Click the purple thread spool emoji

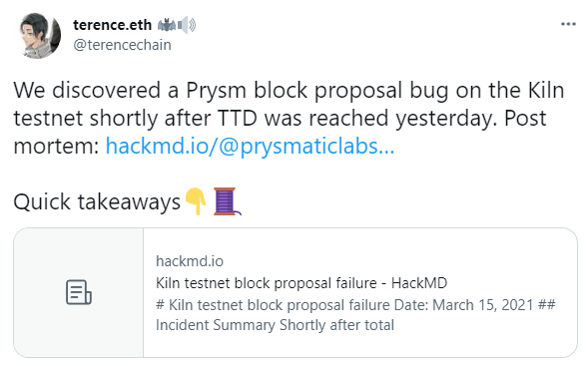[227, 201]
